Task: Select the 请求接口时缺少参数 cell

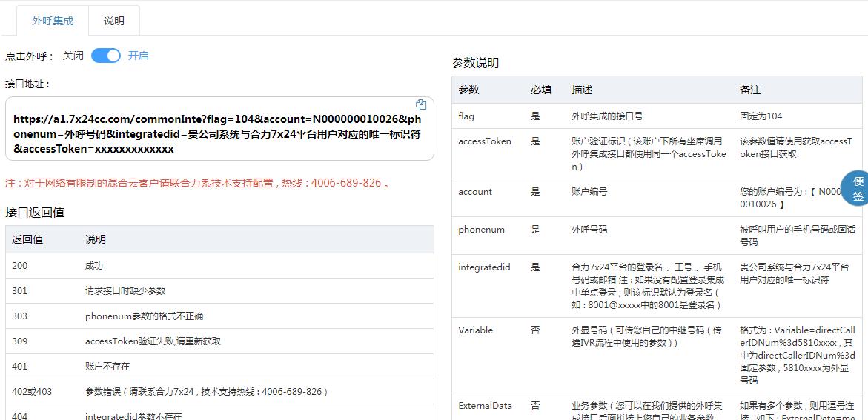Action: tap(126, 290)
